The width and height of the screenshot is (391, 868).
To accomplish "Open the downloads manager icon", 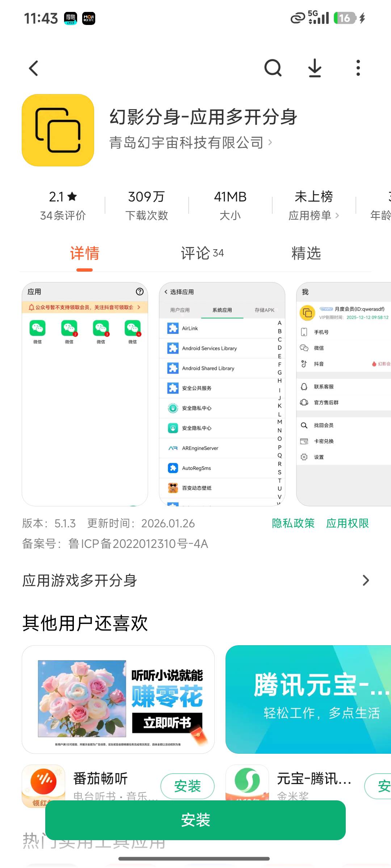I will point(315,68).
